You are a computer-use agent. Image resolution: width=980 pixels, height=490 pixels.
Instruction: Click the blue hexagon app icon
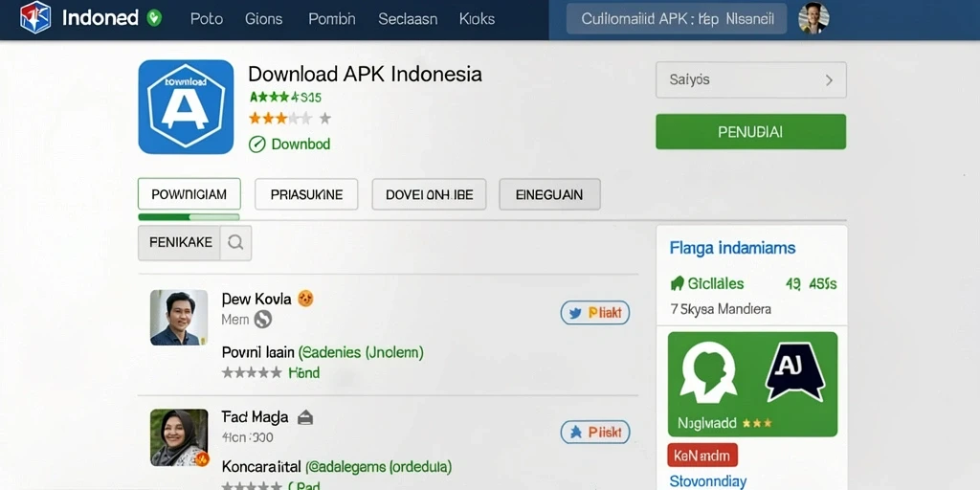pyautogui.click(x=186, y=107)
